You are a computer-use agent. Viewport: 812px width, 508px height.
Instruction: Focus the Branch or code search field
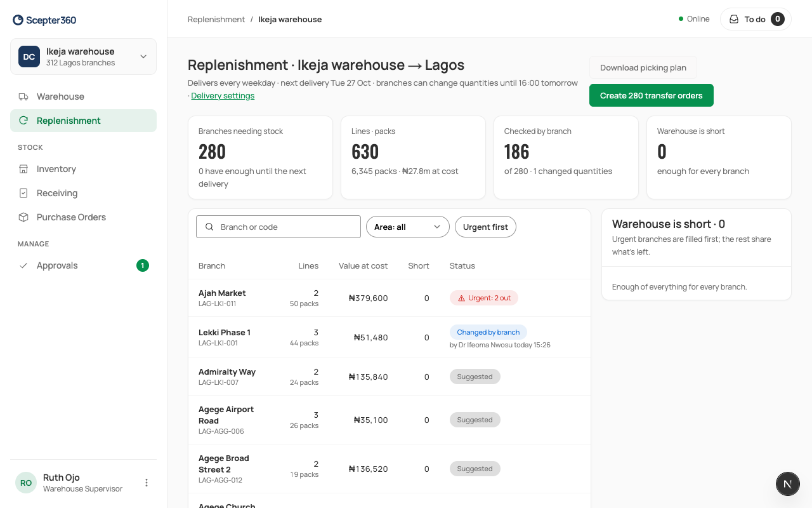point(278,227)
